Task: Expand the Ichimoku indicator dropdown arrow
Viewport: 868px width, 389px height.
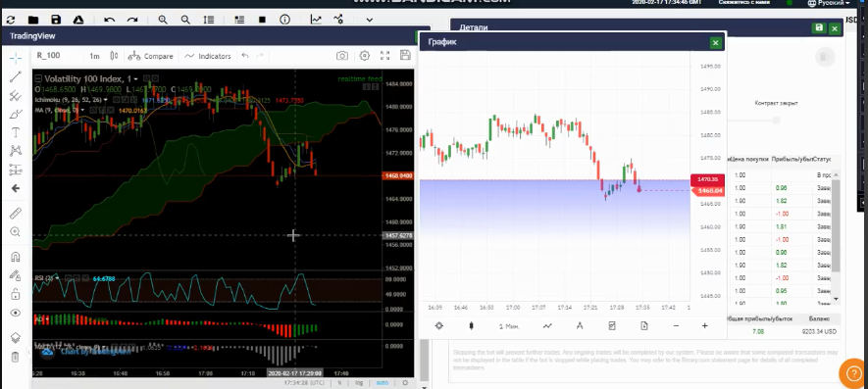Action: pos(106,100)
